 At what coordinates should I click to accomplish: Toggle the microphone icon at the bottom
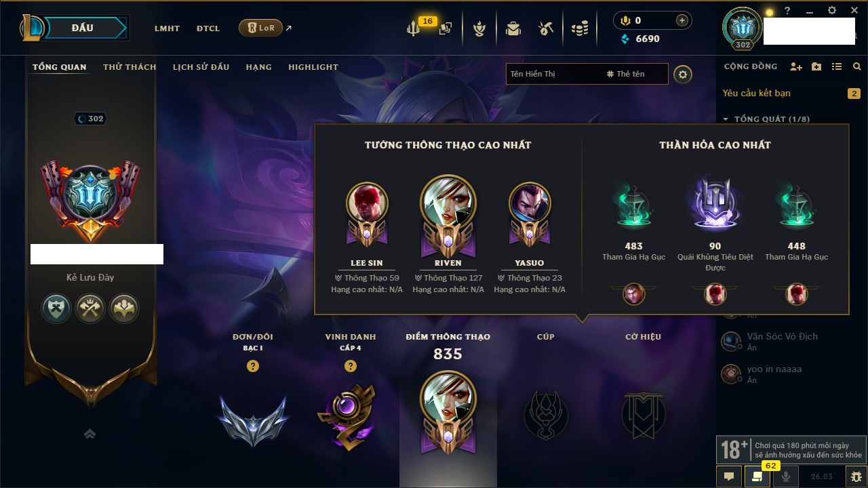click(786, 476)
